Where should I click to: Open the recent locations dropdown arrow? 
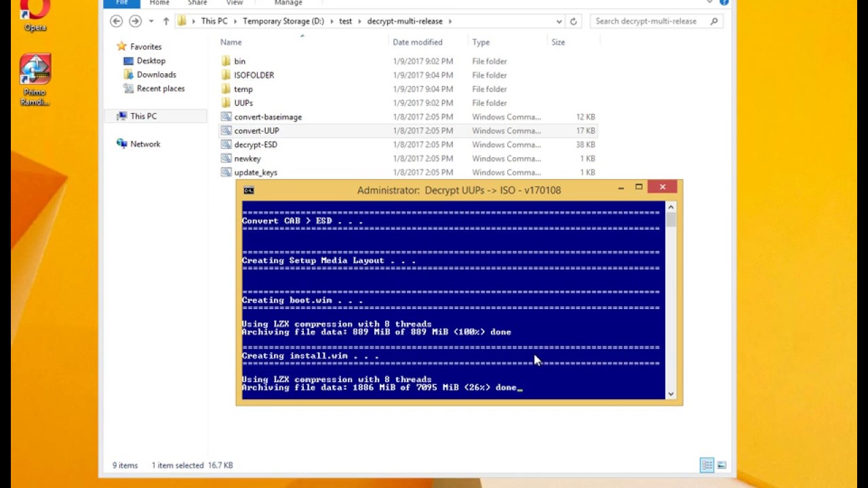[x=151, y=21]
